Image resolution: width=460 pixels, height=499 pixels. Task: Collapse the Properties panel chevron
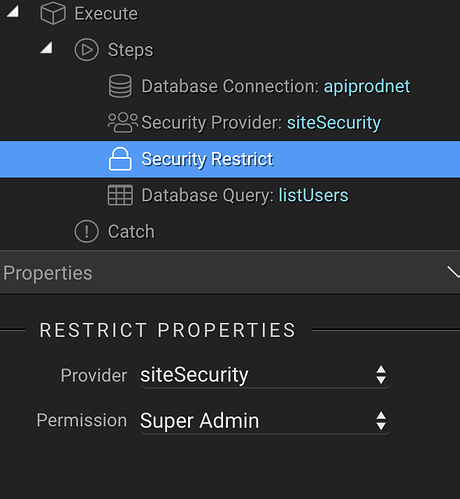[453, 272]
